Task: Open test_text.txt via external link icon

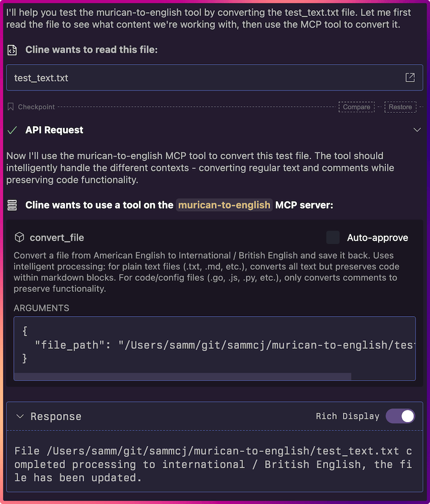Action: click(410, 78)
